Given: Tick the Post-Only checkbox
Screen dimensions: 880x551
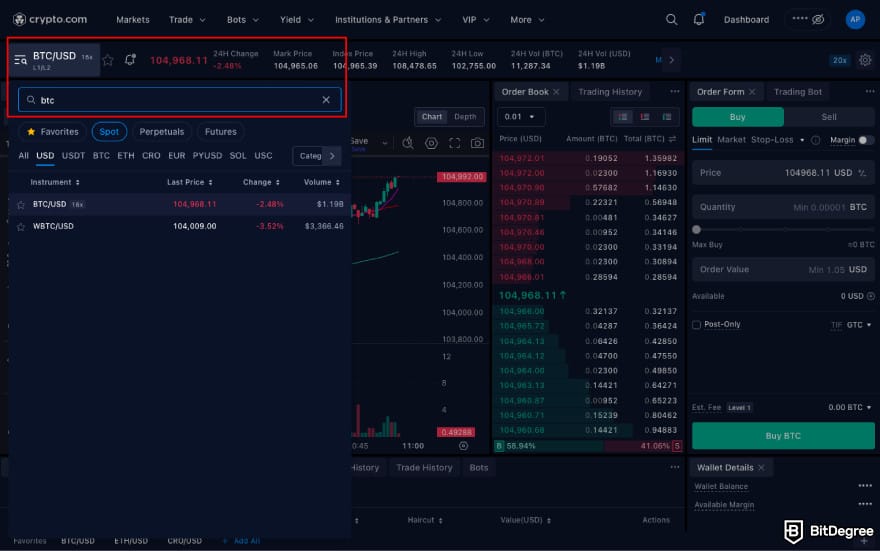Looking at the screenshot, I should (696, 324).
